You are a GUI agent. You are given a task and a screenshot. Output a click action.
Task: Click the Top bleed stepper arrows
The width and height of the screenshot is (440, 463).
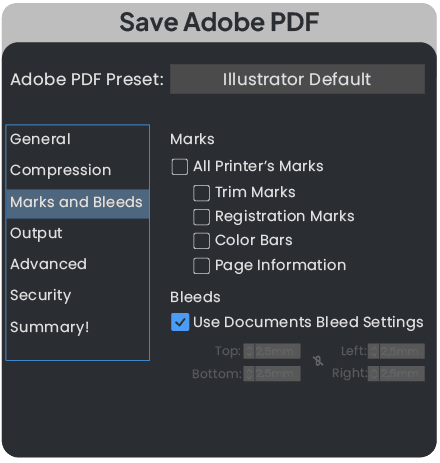(x=249, y=351)
